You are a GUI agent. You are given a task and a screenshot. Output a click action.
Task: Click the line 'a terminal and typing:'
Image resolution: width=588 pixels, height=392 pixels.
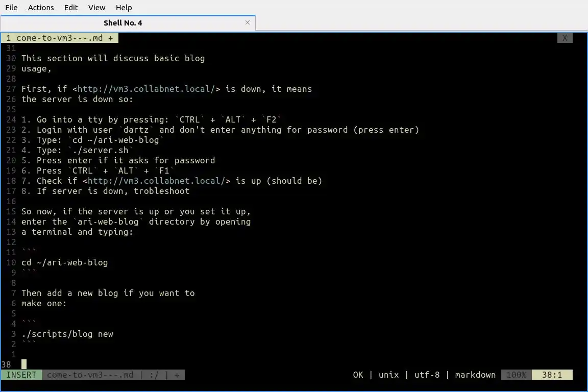coord(77,232)
